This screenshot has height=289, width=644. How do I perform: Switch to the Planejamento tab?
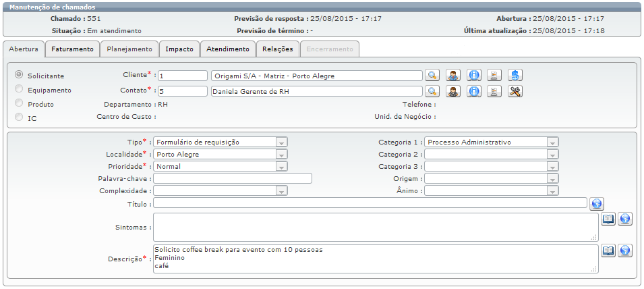coord(129,49)
